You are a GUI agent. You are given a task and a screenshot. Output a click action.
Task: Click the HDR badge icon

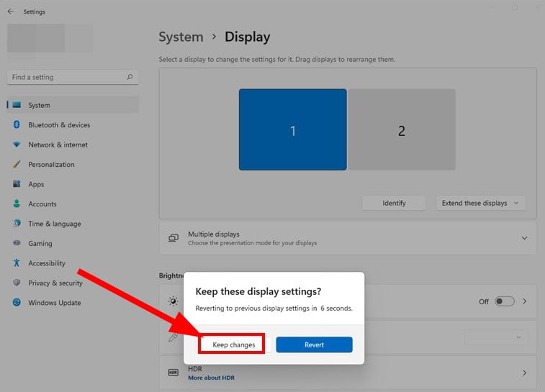[x=173, y=373]
